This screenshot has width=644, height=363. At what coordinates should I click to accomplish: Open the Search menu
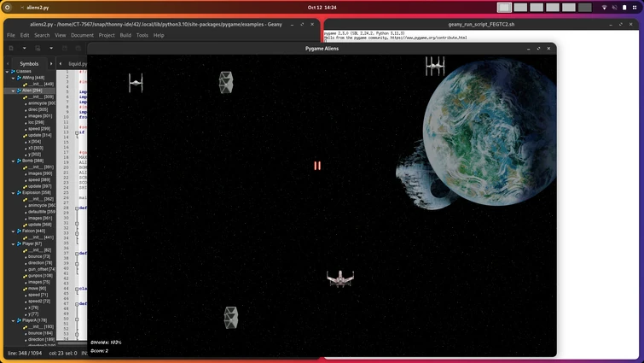pos(42,35)
